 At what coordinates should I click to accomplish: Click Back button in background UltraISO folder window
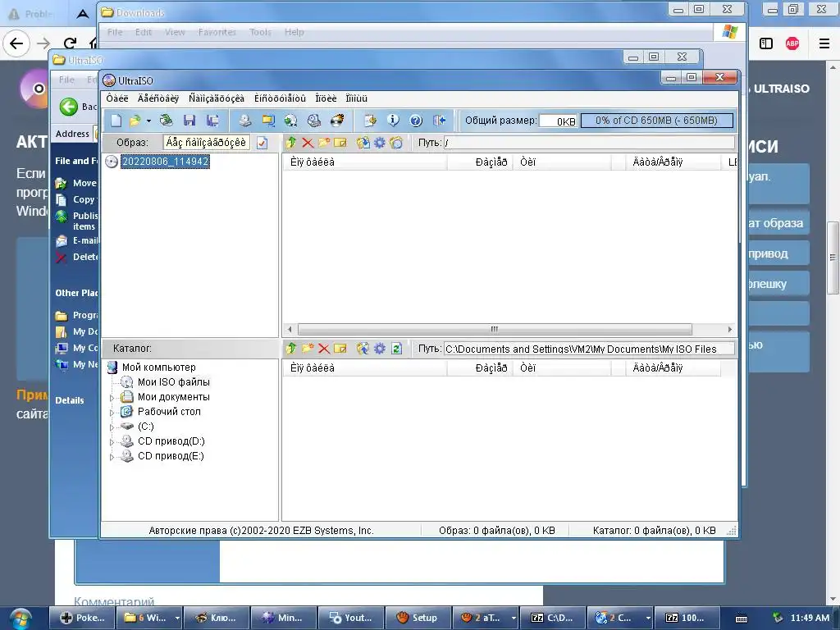tap(78, 107)
